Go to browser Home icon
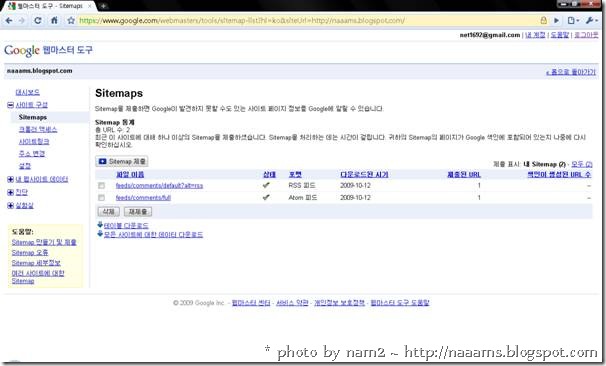606x366 pixels. coord(54,20)
